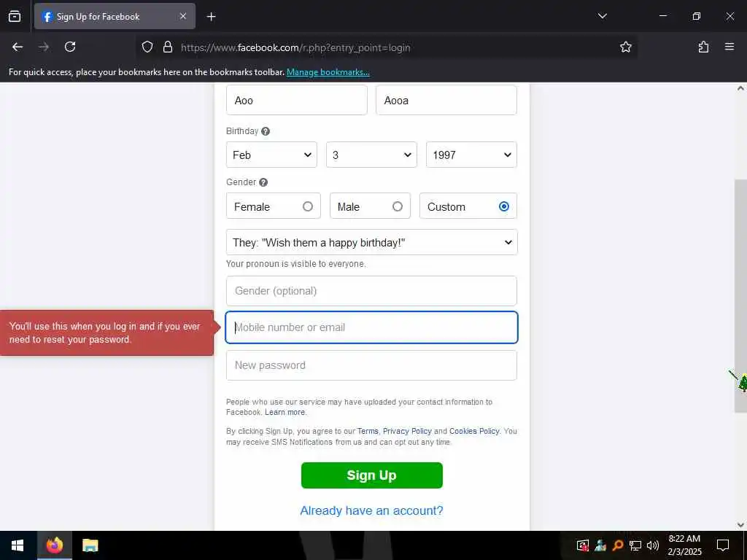The image size is (747, 560).
Task: Click the volume speaker tray icon
Action: 653,545
